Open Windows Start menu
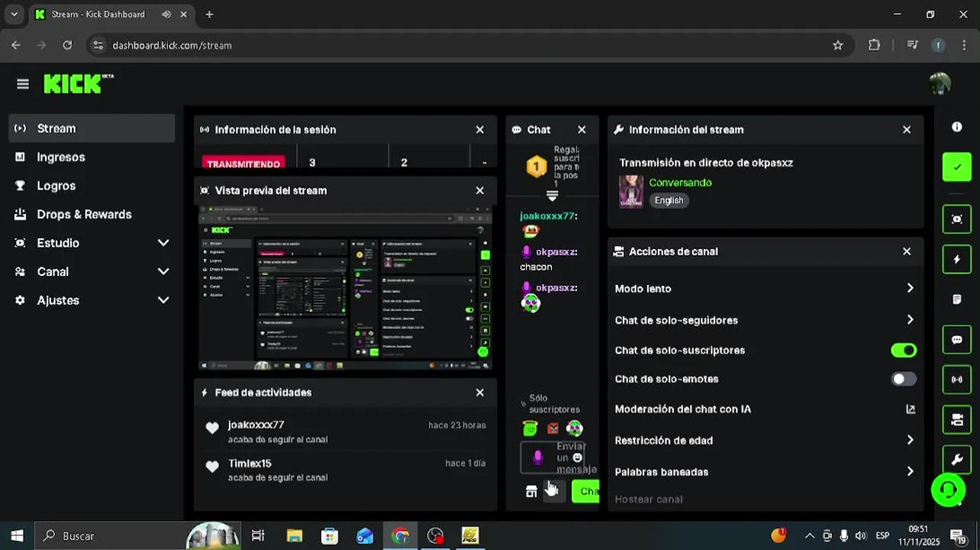980x550 pixels. click(x=17, y=536)
